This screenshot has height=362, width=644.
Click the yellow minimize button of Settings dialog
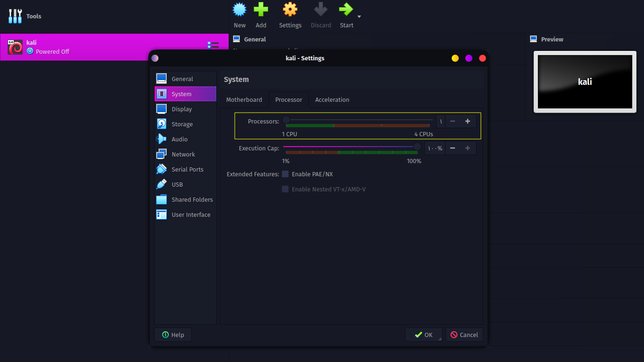point(455,58)
